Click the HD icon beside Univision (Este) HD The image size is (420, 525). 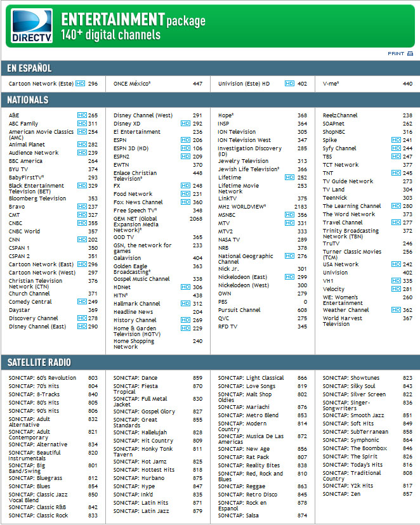pos(290,83)
